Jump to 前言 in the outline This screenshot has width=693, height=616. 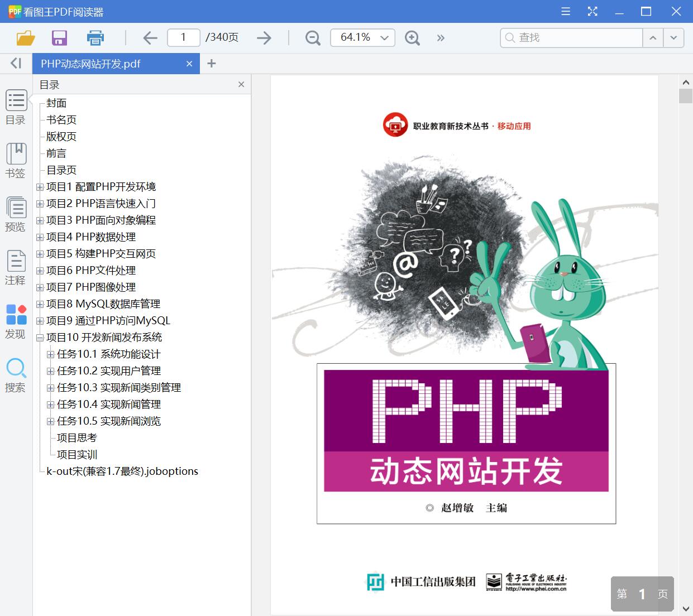point(56,153)
